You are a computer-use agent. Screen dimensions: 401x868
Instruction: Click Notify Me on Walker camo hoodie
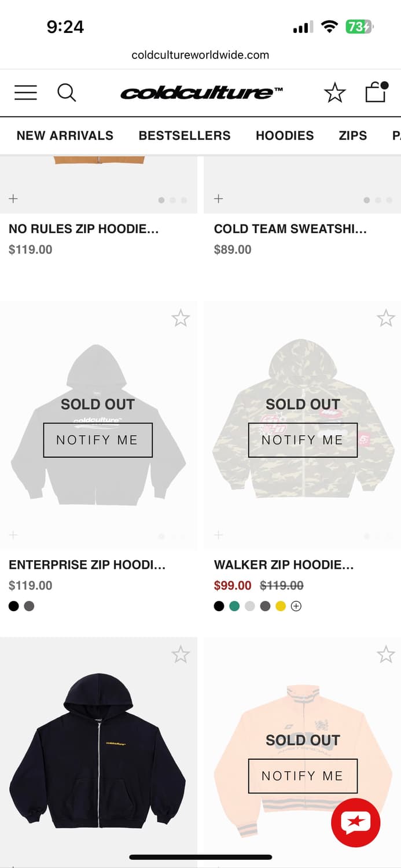tap(303, 440)
